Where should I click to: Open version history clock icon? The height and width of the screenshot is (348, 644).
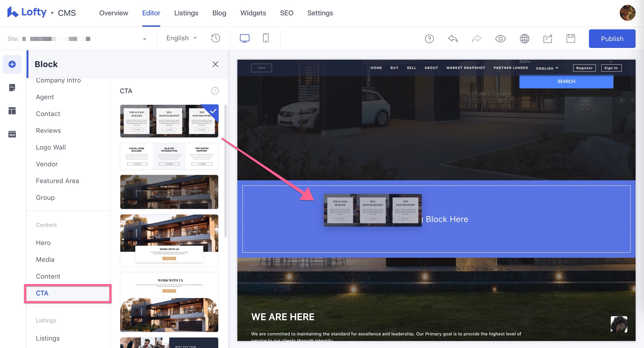point(215,38)
